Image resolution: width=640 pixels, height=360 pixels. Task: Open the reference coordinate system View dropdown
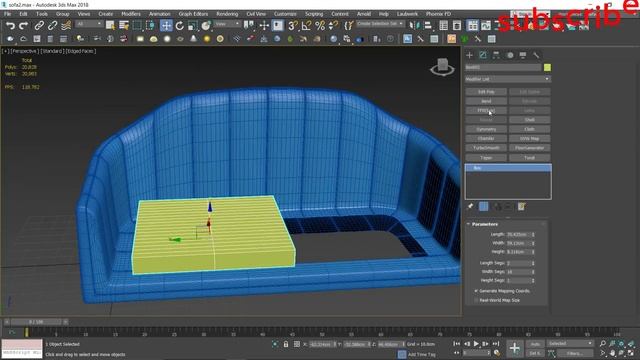coord(227,24)
